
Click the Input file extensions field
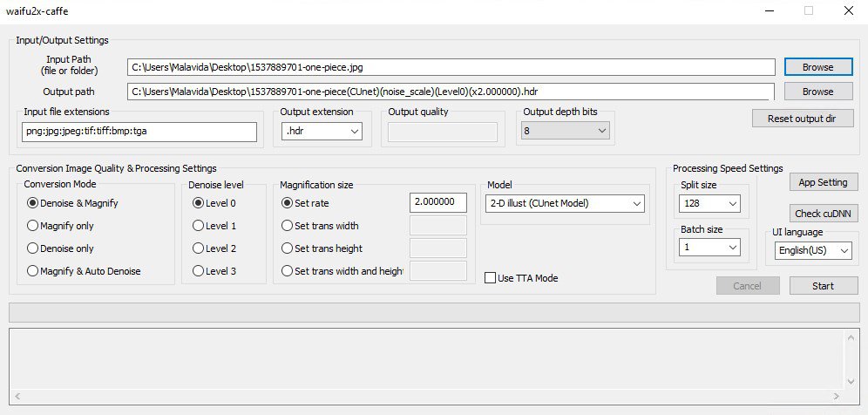pyautogui.click(x=139, y=131)
